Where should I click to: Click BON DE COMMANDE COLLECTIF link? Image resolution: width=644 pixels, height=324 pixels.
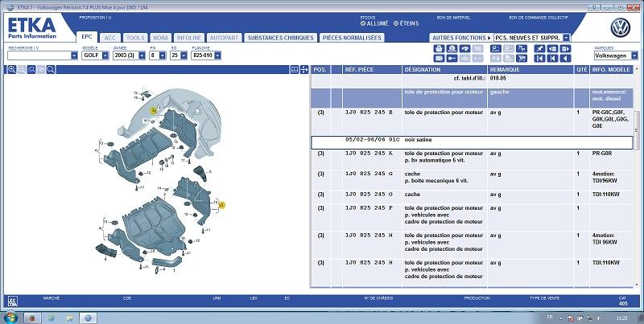point(538,18)
